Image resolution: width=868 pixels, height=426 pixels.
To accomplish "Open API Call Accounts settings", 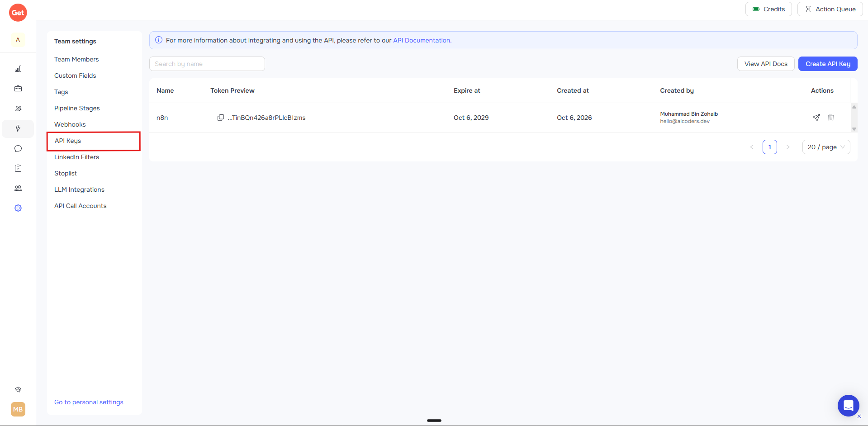I will [x=81, y=206].
